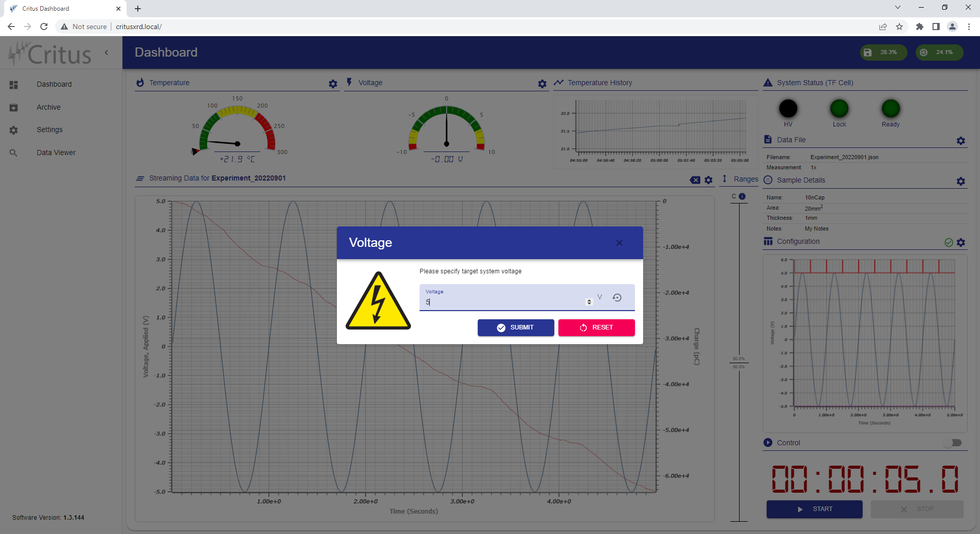Screen dimensions: 980x534
Task: Click the disk usage 28.3% indicator
Action: click(883, 53)
